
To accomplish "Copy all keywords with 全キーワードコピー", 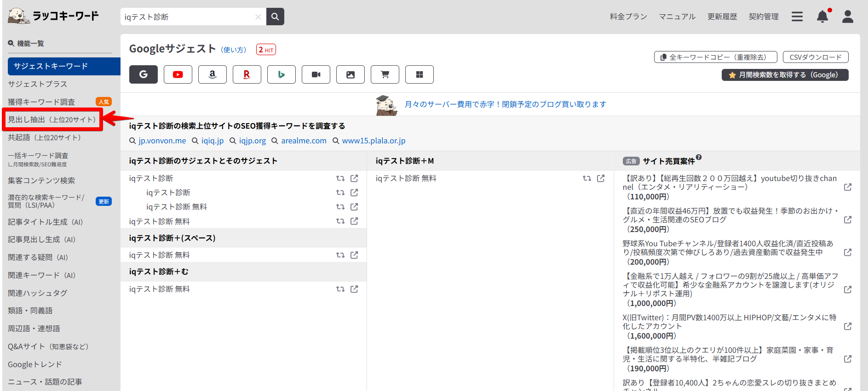I will [x=715, y=57].
